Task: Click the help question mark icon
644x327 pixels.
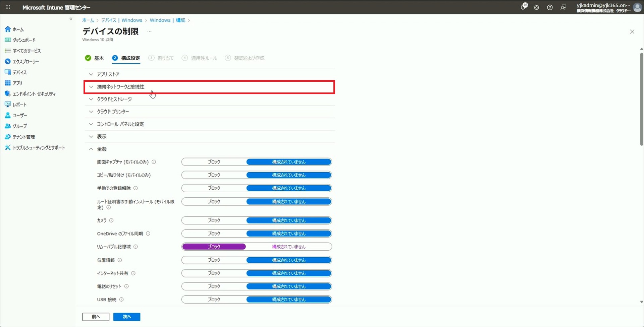Action: [550, 7]
